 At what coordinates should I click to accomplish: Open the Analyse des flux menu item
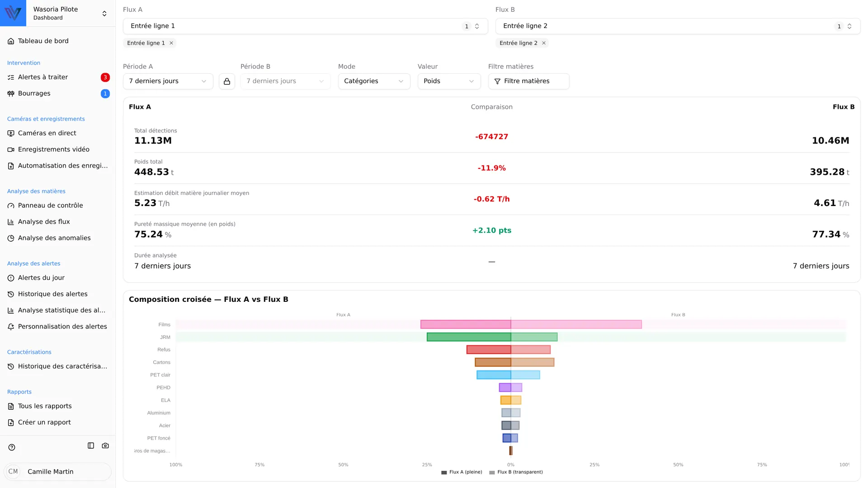tap(58, 222)
